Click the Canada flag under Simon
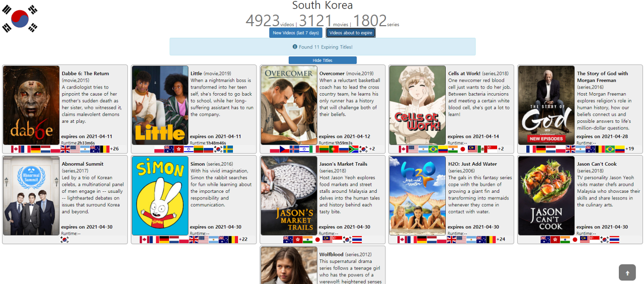Image resolution: width=644 pixels, height=284 pixels. pyautogui.click(x=144, y=240)
